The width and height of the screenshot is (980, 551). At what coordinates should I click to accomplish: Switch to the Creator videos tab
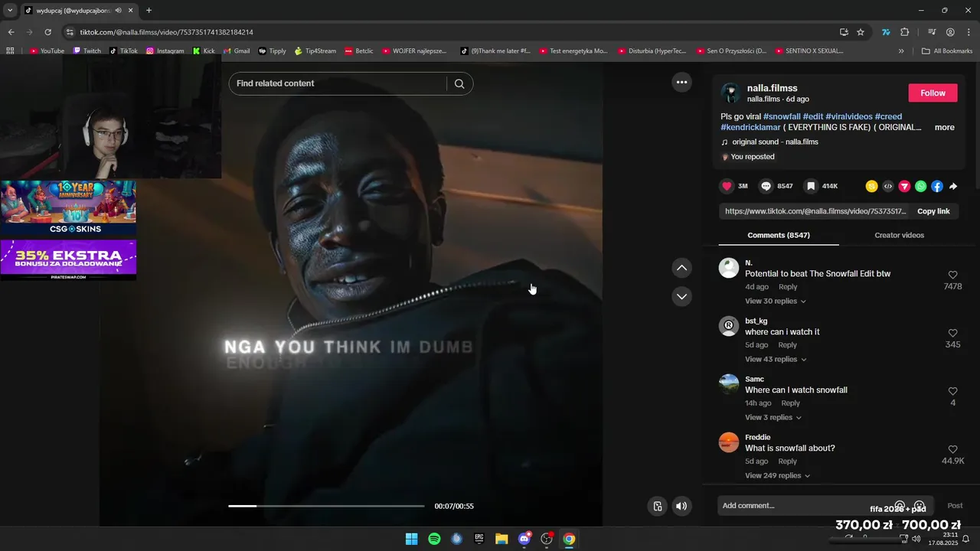[x=899, y=235]
